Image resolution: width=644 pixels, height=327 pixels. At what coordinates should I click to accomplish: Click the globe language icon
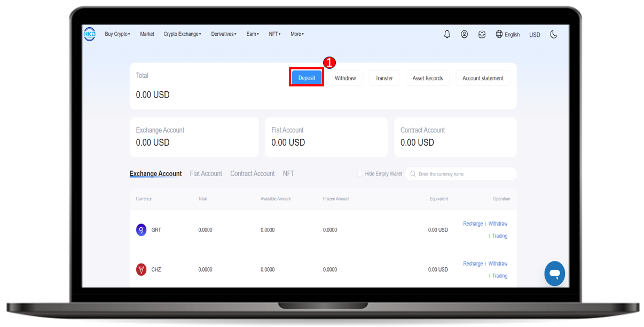[x=499, y=34]
